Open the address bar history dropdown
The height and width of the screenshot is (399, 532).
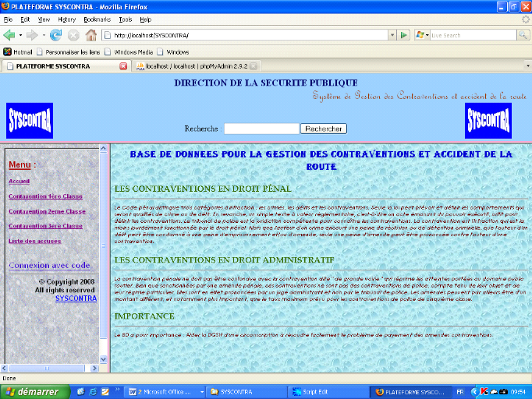[392, 35]
